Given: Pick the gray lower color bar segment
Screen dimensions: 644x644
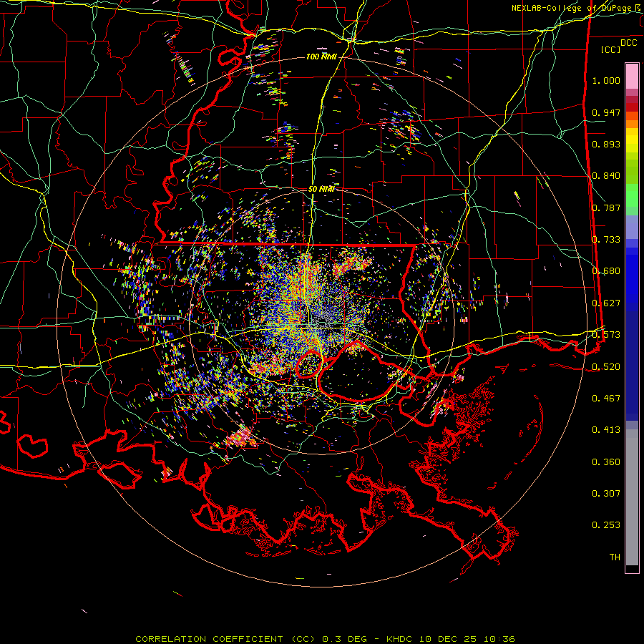Looking at the screenshot, I should (632, 497).
